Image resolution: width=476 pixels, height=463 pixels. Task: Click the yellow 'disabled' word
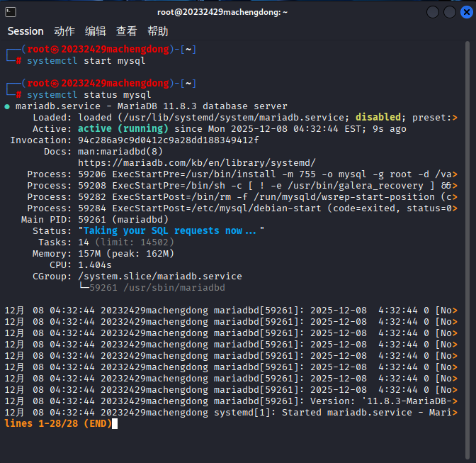point(378,117)
